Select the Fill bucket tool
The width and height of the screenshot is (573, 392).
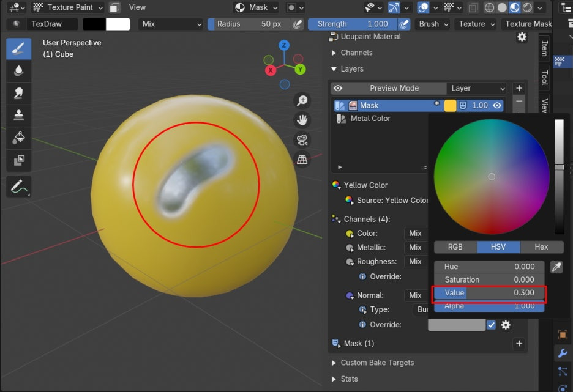pyautogui.click(x=18, y=138)
